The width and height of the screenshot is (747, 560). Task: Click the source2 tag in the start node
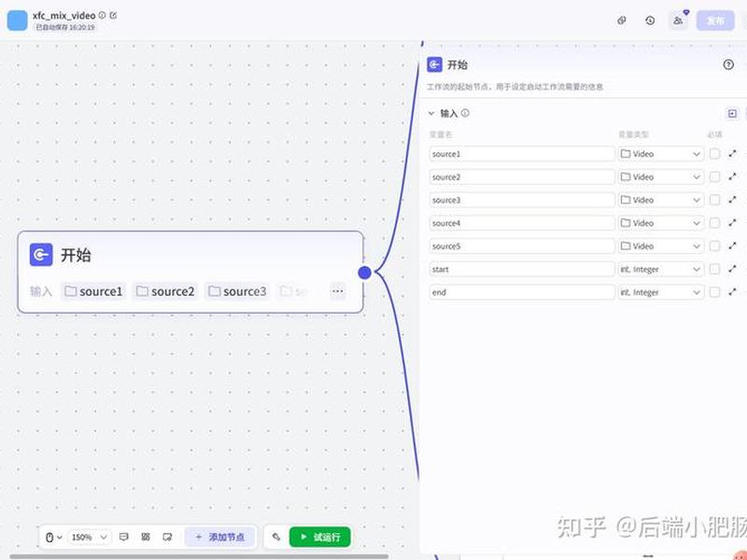[165, 291]
